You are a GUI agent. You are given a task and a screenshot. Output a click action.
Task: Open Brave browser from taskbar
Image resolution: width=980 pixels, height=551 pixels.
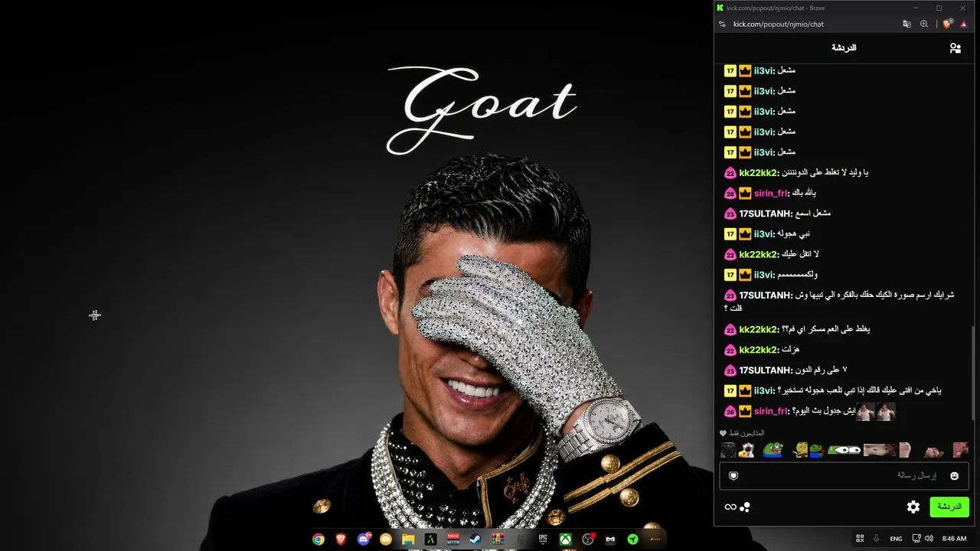[x=341, y=540]
